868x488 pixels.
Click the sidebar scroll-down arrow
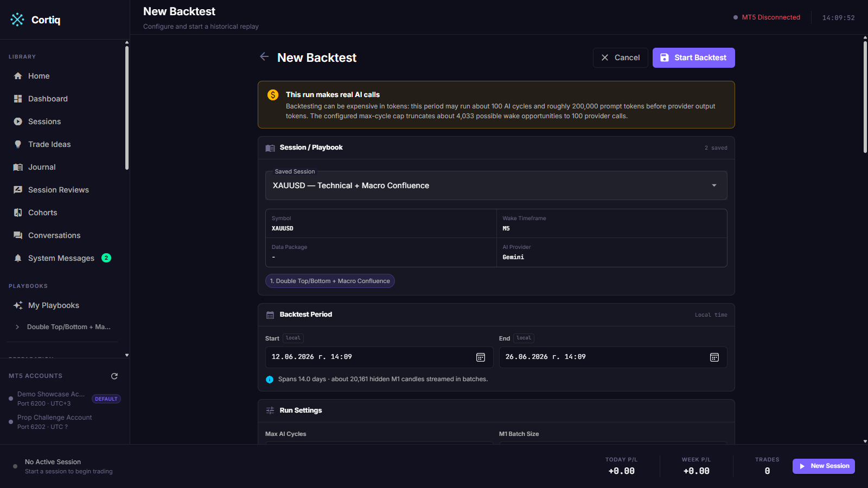pos(127,355)
